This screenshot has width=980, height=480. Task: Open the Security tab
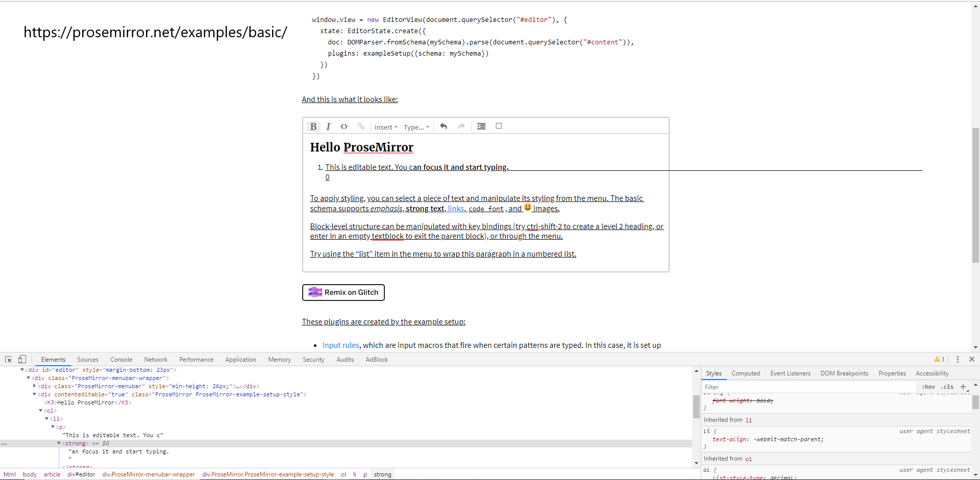(x=313, y=360)
